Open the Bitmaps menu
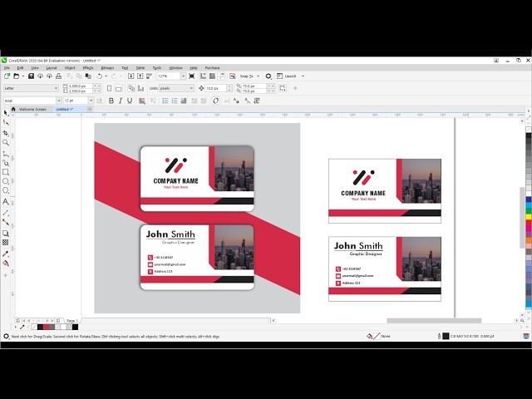532x399 pixels. click(x=107, y=68)
